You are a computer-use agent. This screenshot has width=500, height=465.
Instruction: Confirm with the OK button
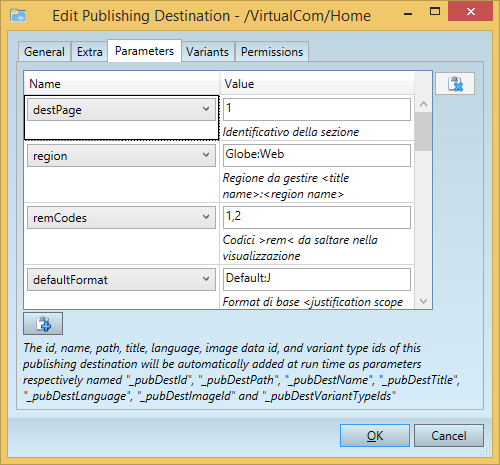375,435
